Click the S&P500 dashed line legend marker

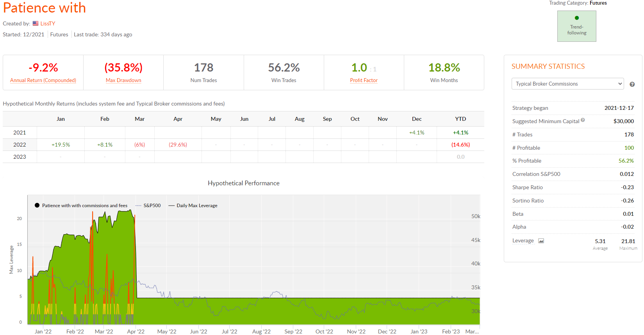tap(138, 206)
